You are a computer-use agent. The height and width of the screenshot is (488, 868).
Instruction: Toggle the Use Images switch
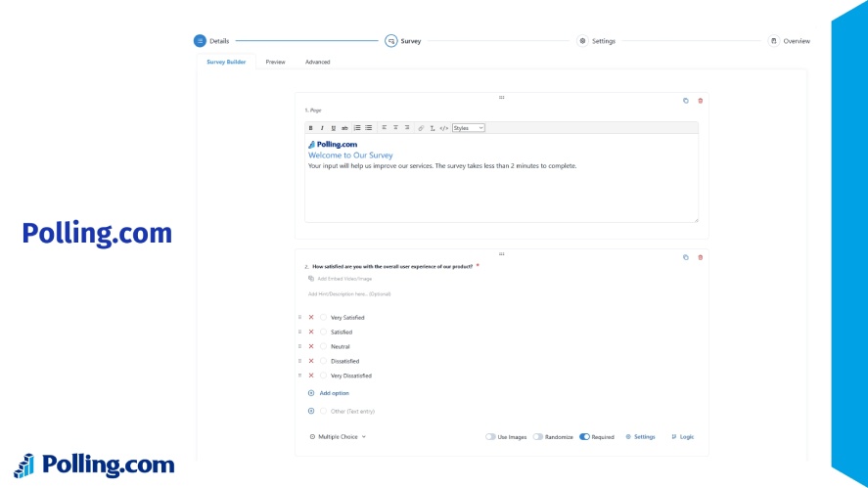(490, 436)
